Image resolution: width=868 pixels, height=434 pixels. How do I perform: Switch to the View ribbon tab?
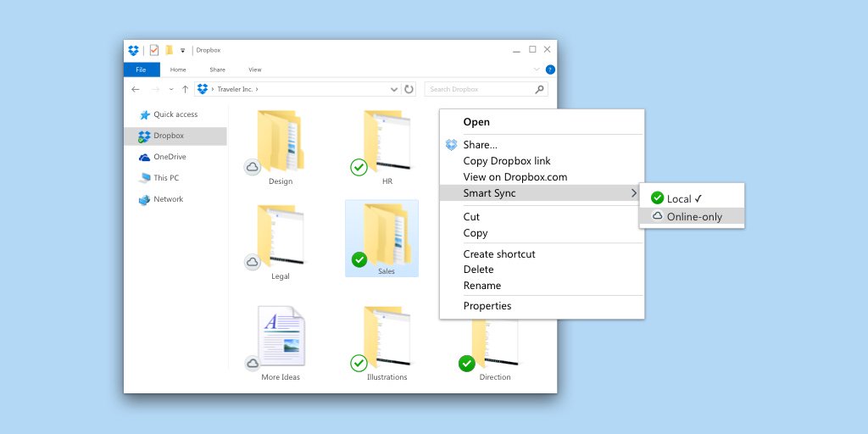pyautogui.click(x=255, y=70)
